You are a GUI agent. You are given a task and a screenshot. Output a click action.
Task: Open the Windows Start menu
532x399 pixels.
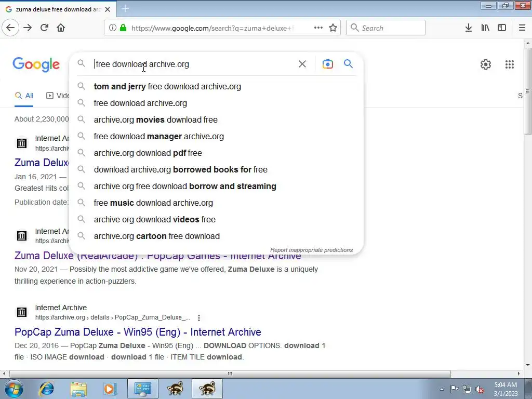tap(13, 389)
